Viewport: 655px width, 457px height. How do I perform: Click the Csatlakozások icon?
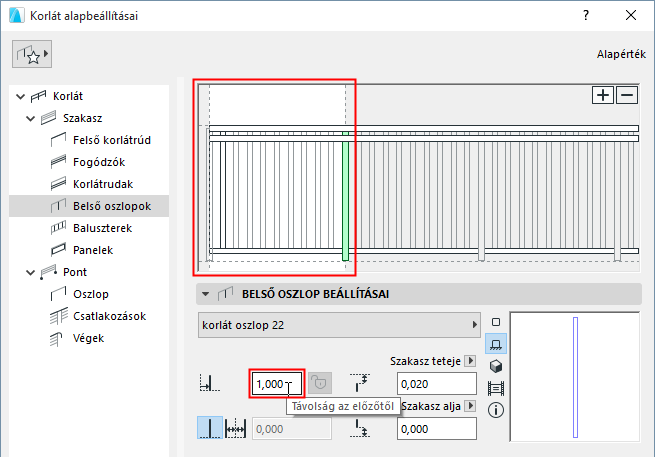coord(58,316)
